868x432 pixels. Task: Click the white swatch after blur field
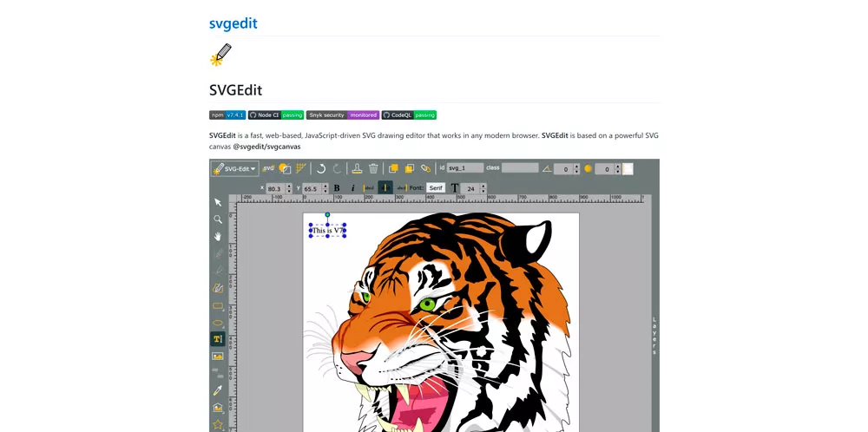[x=628, y=168]
